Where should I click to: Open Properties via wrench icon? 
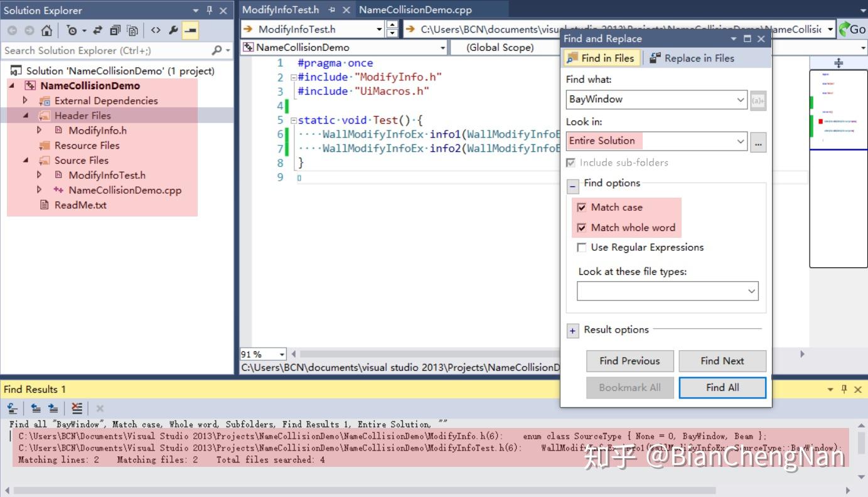[x=174, y=29]
